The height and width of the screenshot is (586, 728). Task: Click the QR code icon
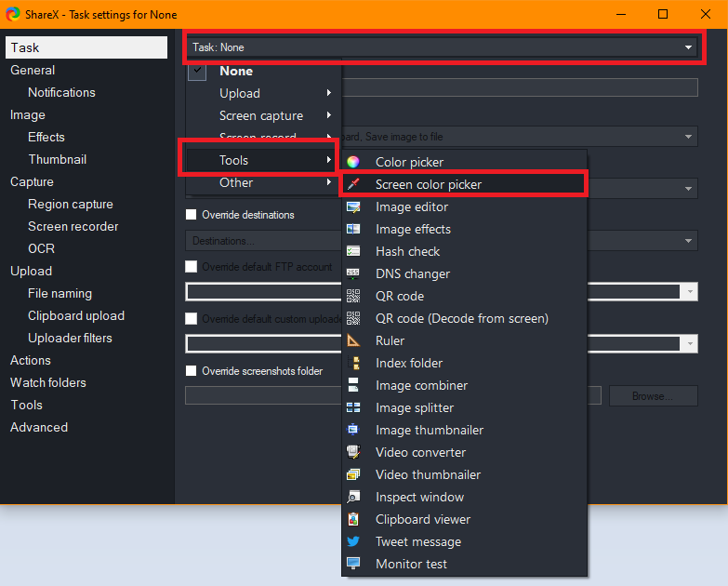(353, 296)
